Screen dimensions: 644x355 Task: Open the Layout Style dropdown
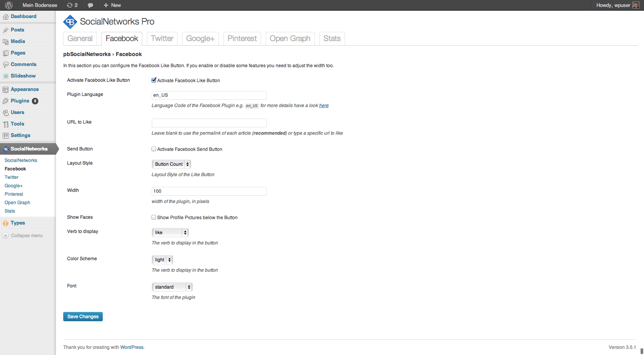pos(171,164)
